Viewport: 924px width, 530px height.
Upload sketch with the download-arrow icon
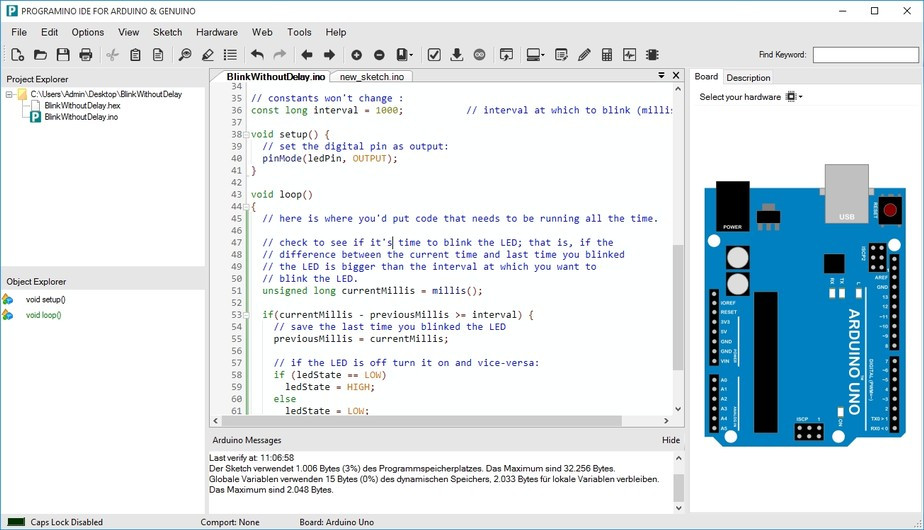point(457,55)
